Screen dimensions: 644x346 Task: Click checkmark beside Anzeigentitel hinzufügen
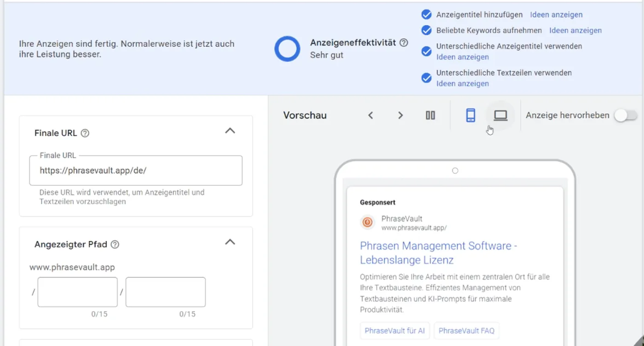click(426, 14)
